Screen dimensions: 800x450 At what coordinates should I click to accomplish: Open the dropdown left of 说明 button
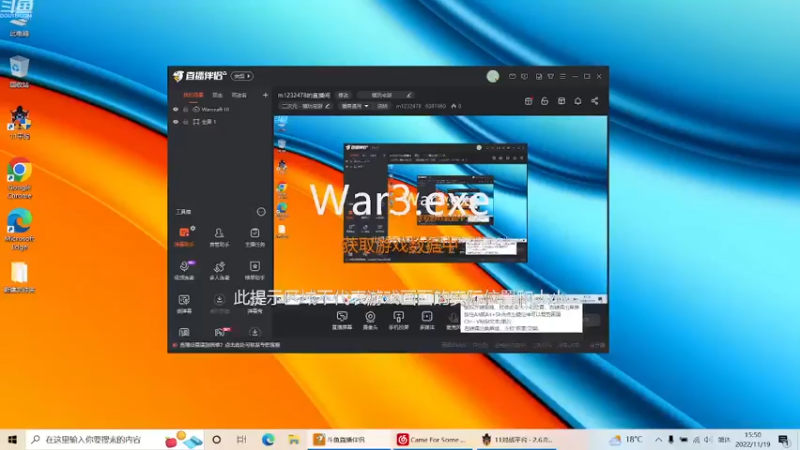click(x=354, y=106)
